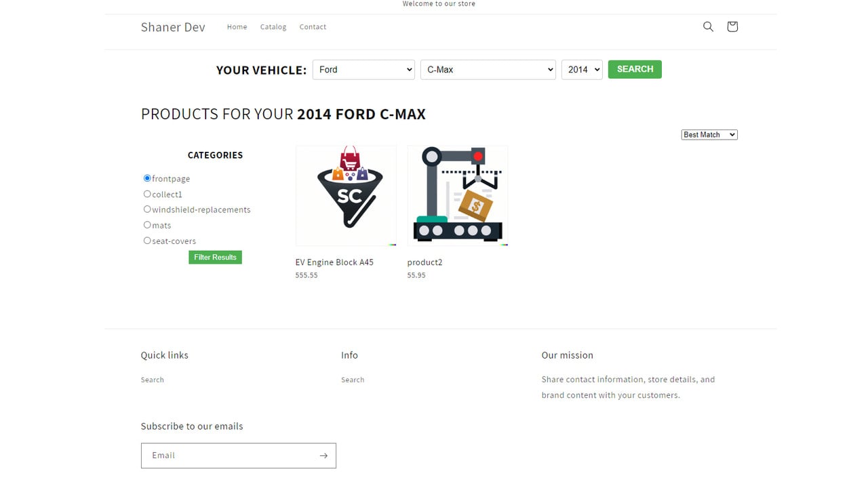The height and width of the screenshot is (488, 868).
Task: Click the Filter Results button
Action: point(215,258)
